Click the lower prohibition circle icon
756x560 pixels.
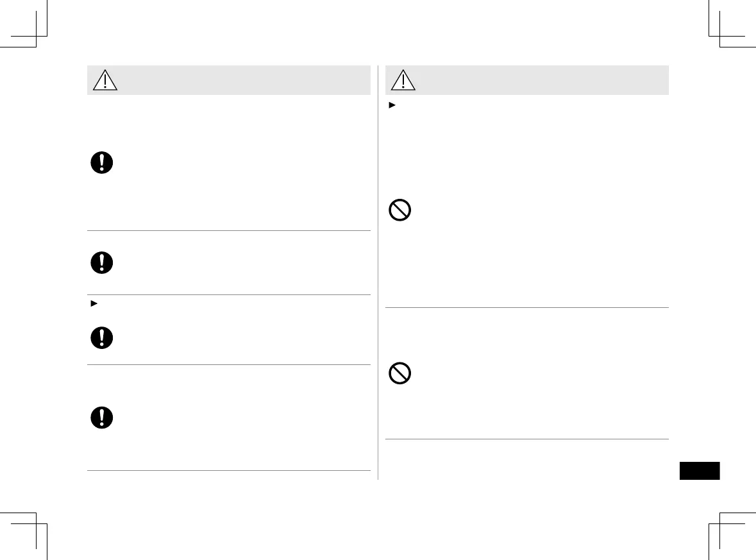(x=400, y=373)
